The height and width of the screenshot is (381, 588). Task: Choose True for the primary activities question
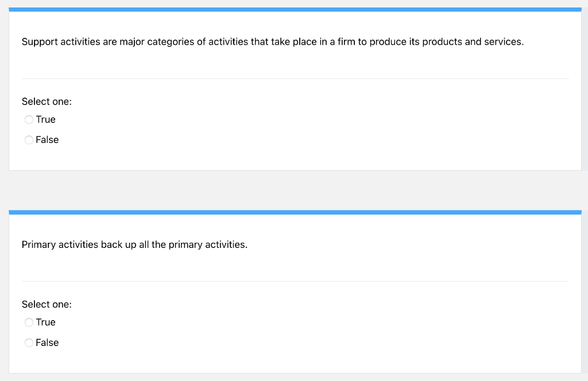(29, 322)
